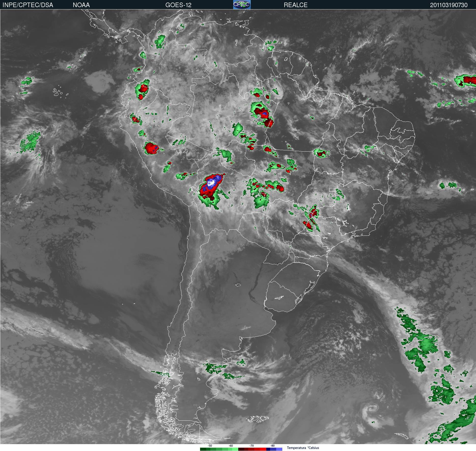Image resolution: width=476 pixels, height=451 pixels.
Task: Click the -80 legend label
Action: (273, 446)
